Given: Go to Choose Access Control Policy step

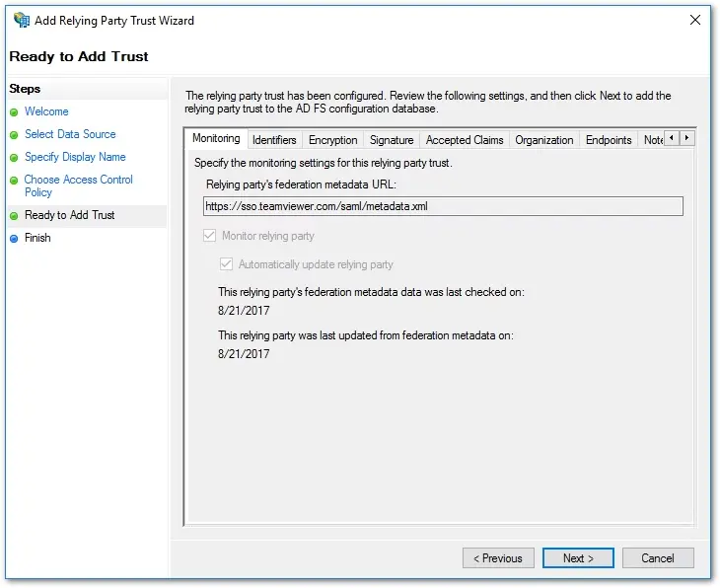Looking at the screenshot, I should click(x=79, y=186).
